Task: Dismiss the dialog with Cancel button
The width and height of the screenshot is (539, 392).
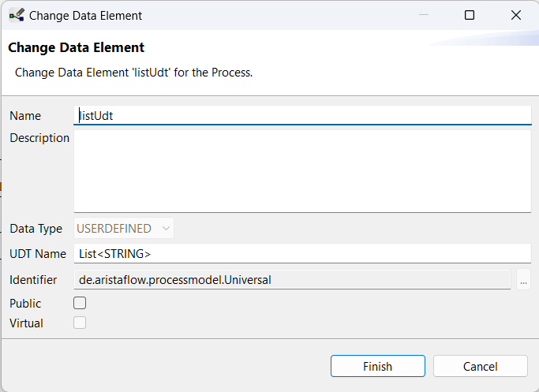Action: (x=481, y=366)
